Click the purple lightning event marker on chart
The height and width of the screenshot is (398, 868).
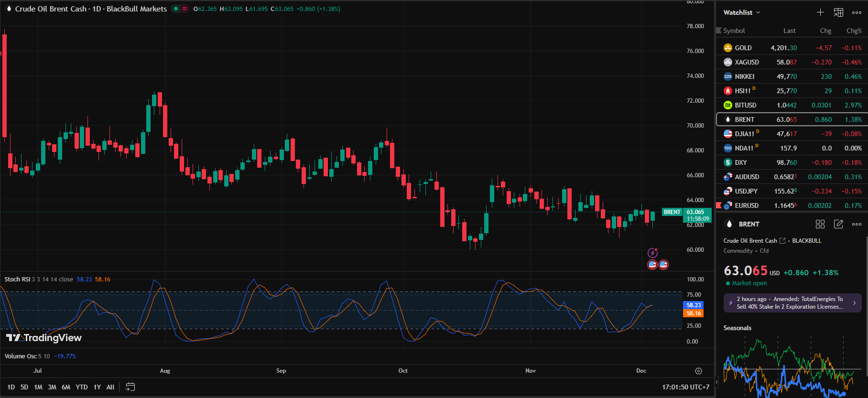[x=652, y=253]
